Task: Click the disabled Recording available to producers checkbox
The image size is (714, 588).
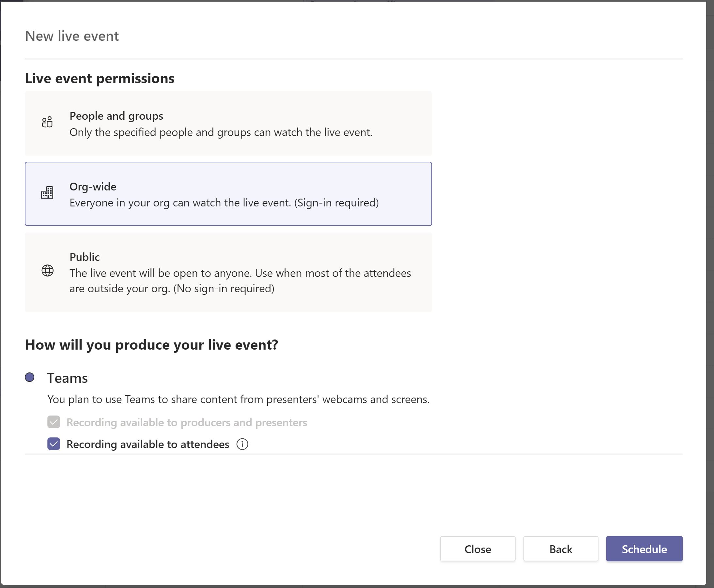Action: (x=53, y=422)
